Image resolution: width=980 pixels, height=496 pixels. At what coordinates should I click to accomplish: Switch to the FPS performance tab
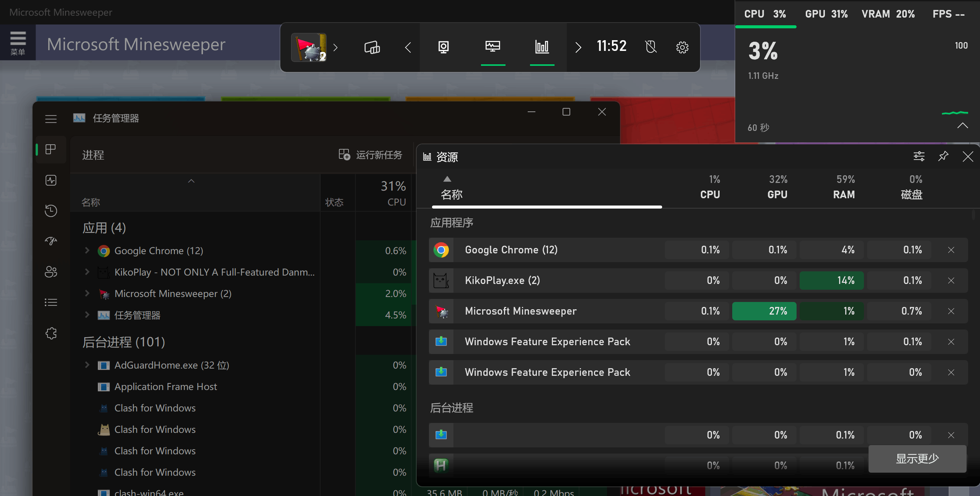(x=948, y=14)
